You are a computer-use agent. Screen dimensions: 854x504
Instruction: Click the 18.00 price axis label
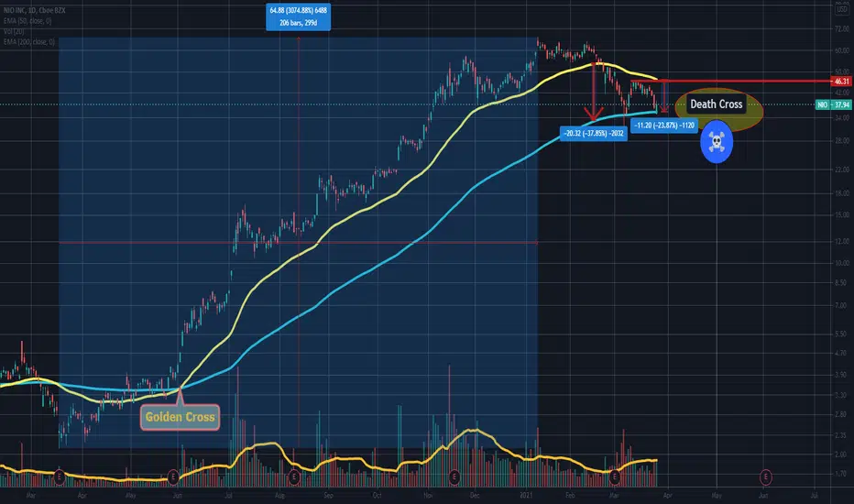tap(842, 193)
